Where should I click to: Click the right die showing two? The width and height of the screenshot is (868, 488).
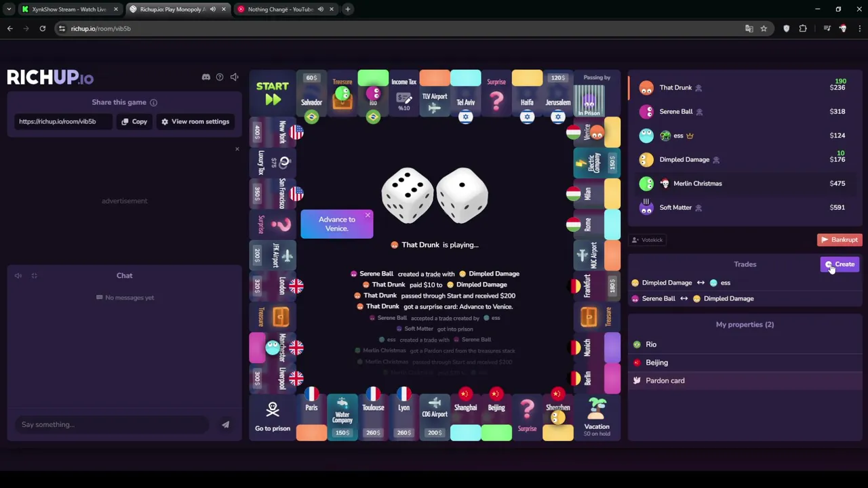coord(462,195)
